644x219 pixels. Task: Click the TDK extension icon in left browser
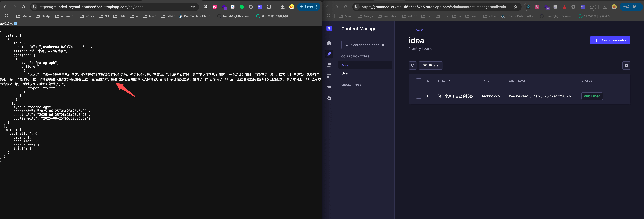tap(260, 7)
